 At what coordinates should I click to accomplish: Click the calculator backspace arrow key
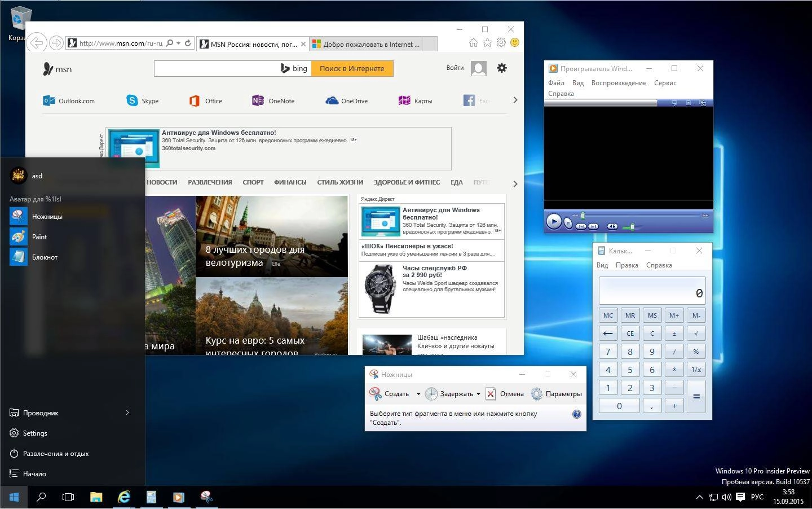(x=608, y=334)
